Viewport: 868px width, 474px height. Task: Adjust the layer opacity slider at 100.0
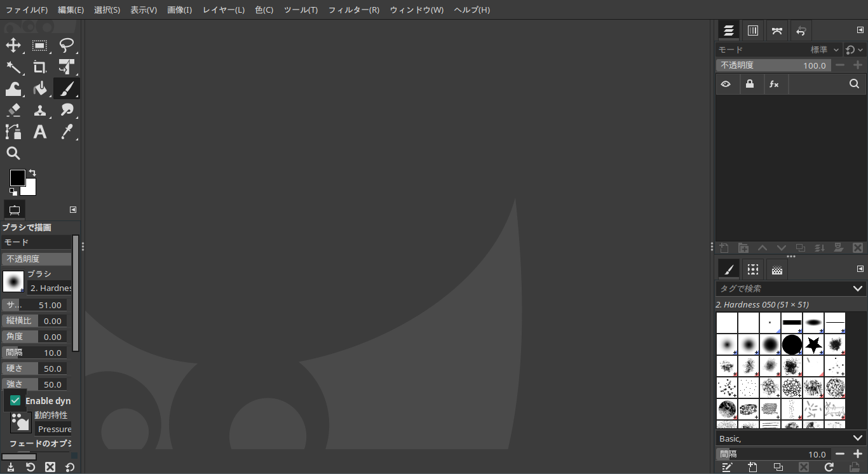pos(773,65)
